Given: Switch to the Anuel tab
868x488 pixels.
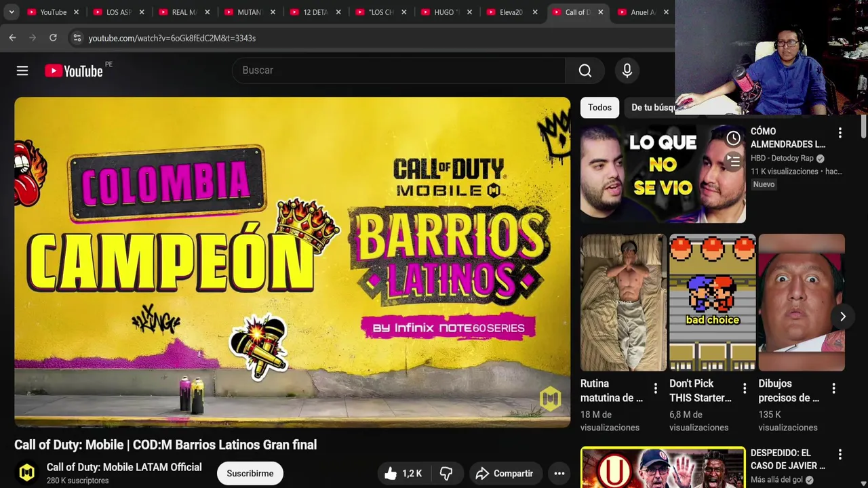Looking at the screenshot, I should point(642,12).
